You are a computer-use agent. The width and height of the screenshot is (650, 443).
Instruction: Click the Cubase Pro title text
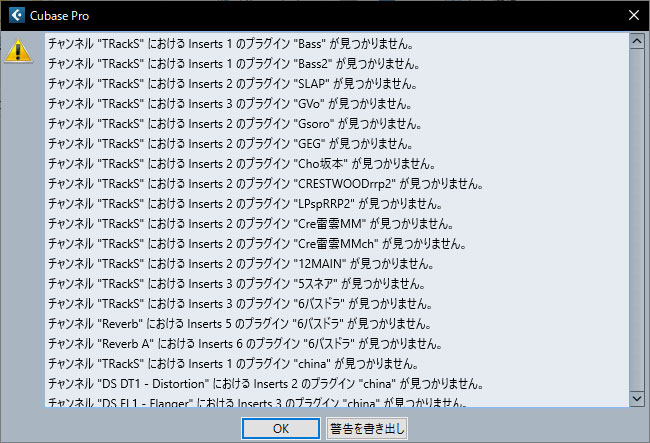pyautogui.click(x=59, y=16)
